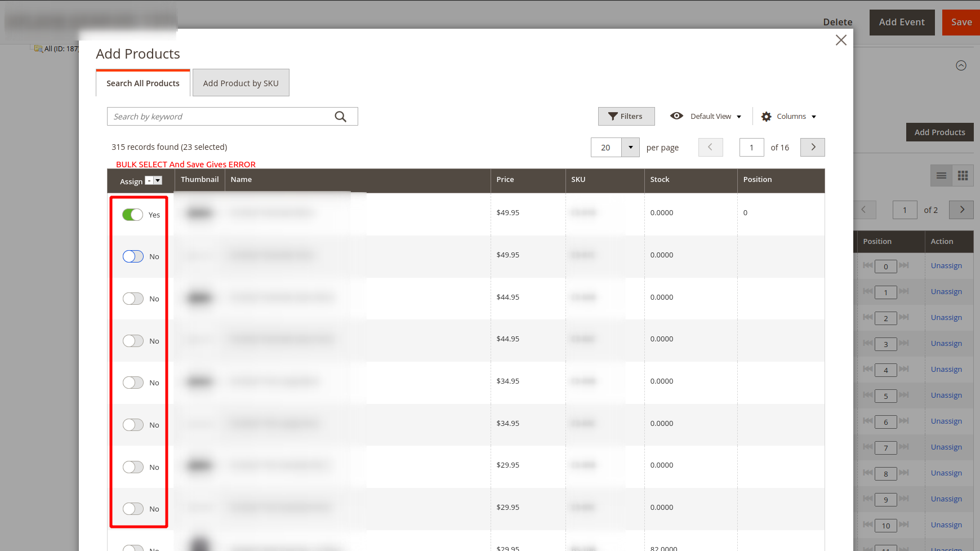Open the Assign column header dropdown
980x551 pixels.
click(158, 180)
